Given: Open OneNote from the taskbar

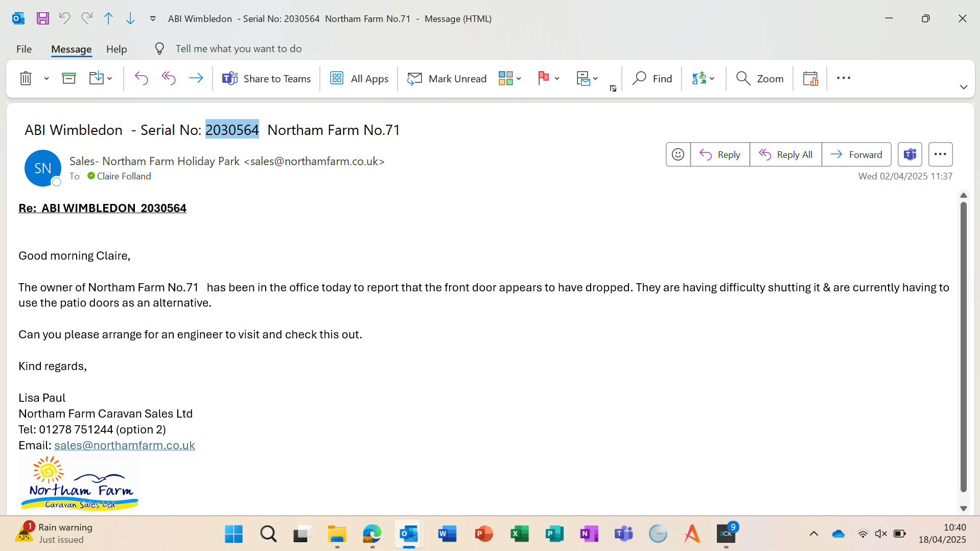Looking at the screenshot, I should (589, 534).
